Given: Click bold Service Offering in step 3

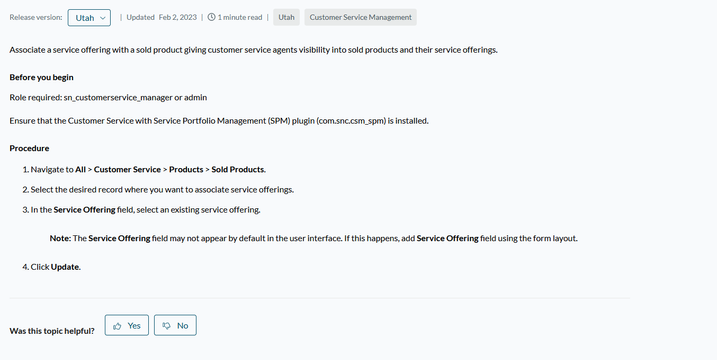Looking at the screenshot, I should click(85, 210).
